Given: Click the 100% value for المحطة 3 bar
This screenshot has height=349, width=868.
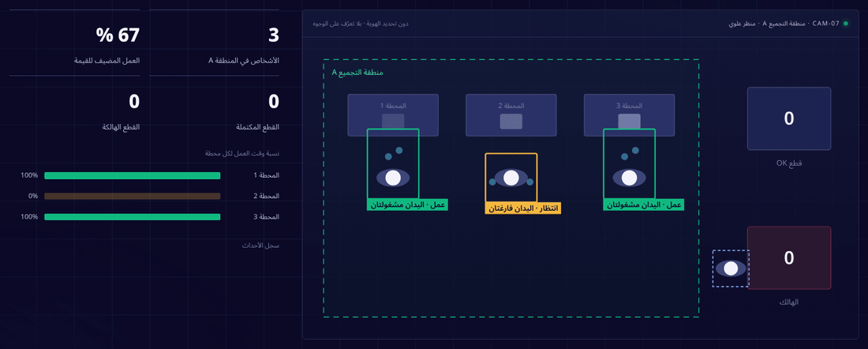Looking at the screenshot, I should pos(29,216).
